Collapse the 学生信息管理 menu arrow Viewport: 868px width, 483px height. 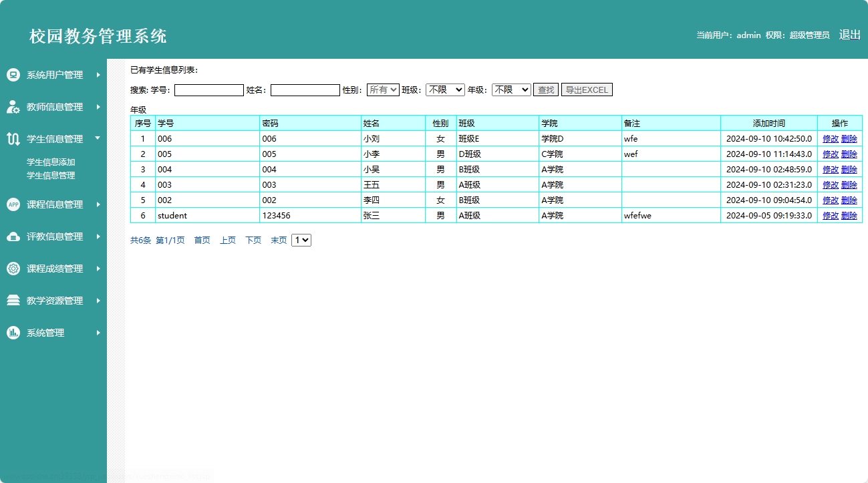pos(98,138)
